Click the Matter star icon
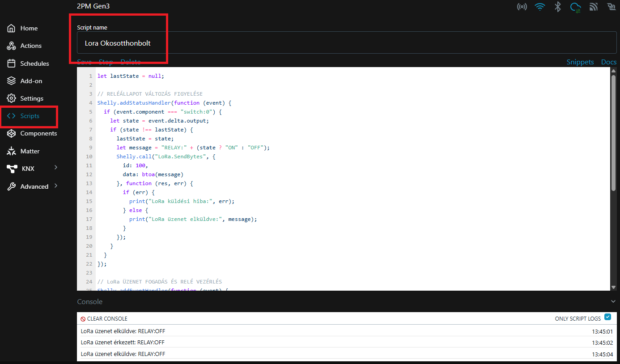The image size is (620, 364). [12, 151]
